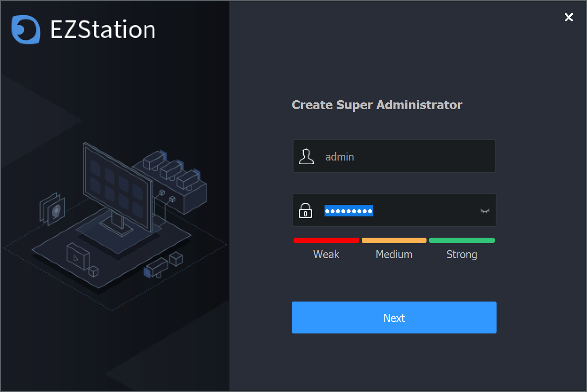Click the EZStation logo icon
This screenshot has width=587, height=392.
26,30
